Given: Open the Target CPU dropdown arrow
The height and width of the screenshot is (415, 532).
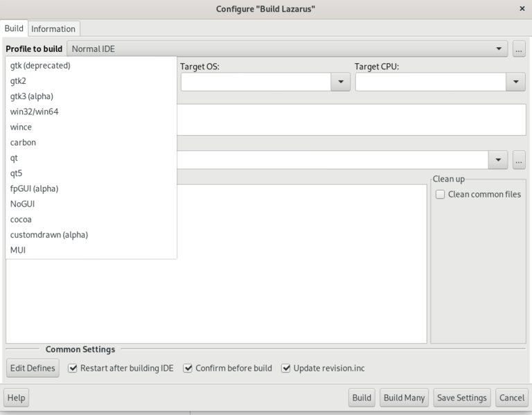Looking at the screenshot, I should pyautogui.click(x=515, y=82).
